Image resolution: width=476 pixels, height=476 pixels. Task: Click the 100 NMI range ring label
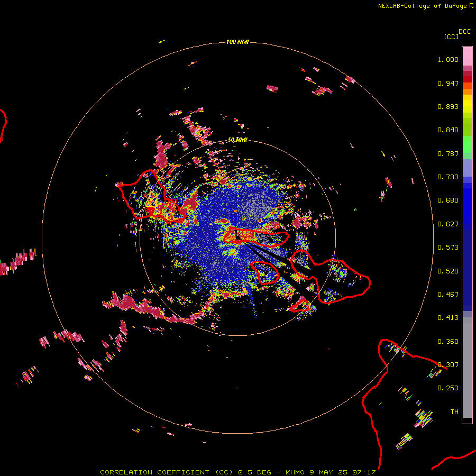click(237, 42)
